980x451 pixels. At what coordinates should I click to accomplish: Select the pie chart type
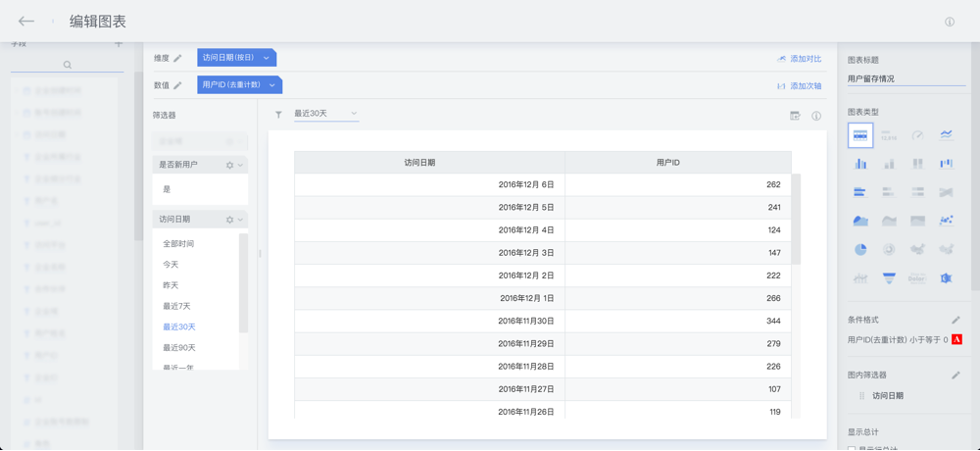(860, 249)
